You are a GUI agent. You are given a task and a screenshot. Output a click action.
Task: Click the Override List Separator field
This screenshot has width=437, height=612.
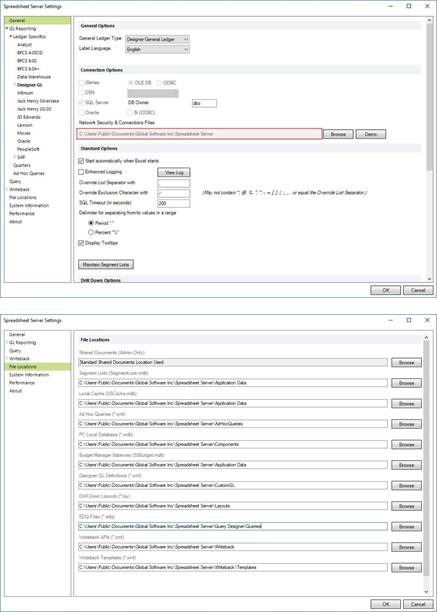(x=174, y=183)
